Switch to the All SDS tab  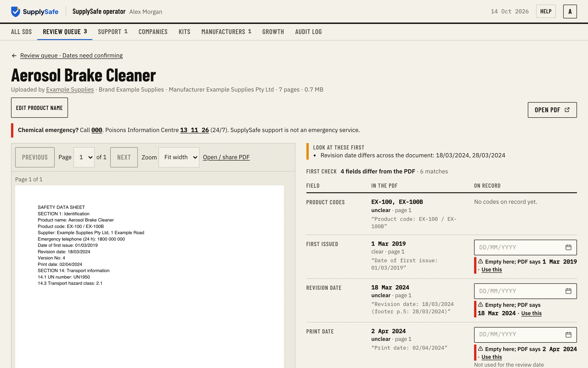[x=21, y=32]
